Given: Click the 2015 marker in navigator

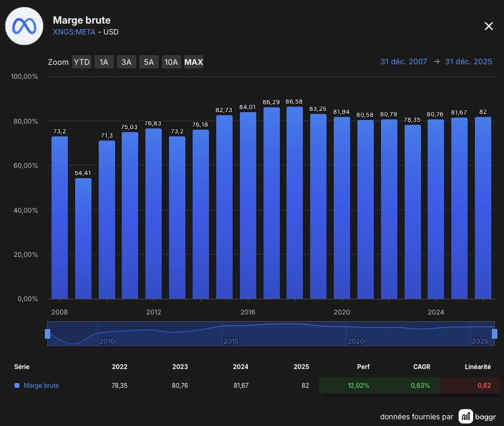Looking at the screenshot, I should 231,341.
